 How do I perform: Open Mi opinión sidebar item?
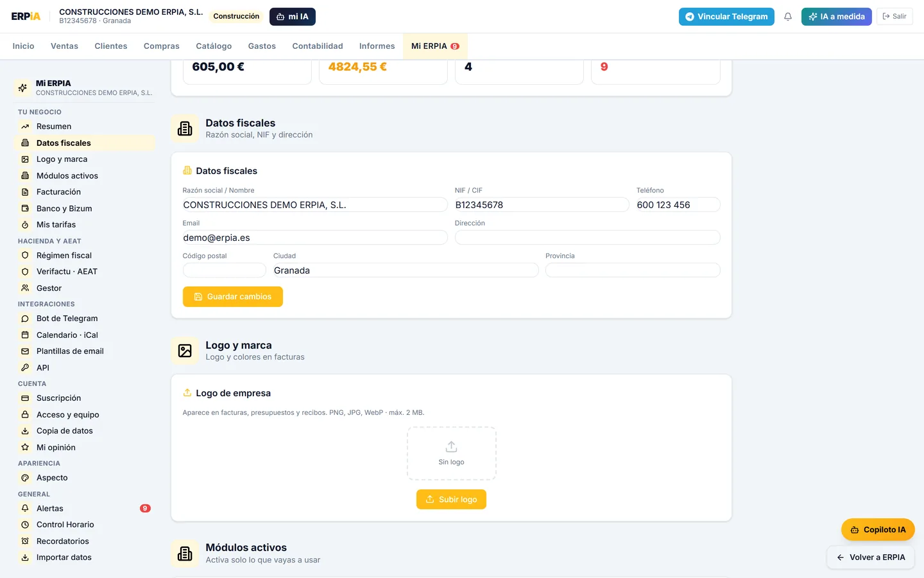84,448
